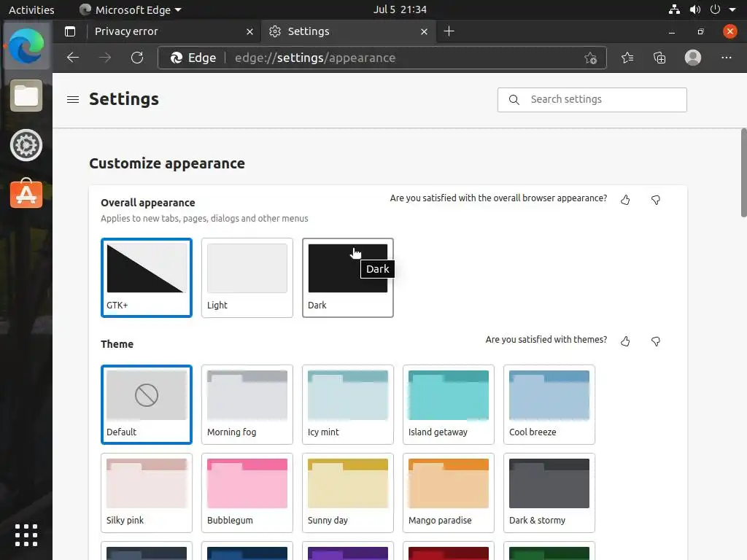The image size is (747, 560).
Task: Select the Dark overall appearance option
Action: 347,277
